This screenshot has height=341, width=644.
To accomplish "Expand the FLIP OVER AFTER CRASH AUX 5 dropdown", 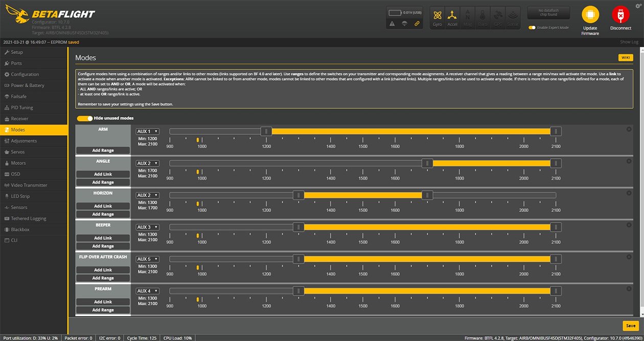I will click(148, 259).
